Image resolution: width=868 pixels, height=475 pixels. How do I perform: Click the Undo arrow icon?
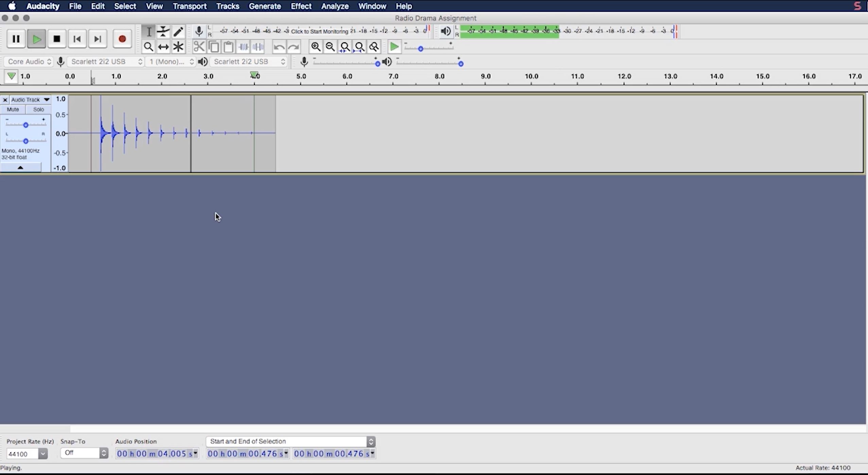(x=279, y=47)
